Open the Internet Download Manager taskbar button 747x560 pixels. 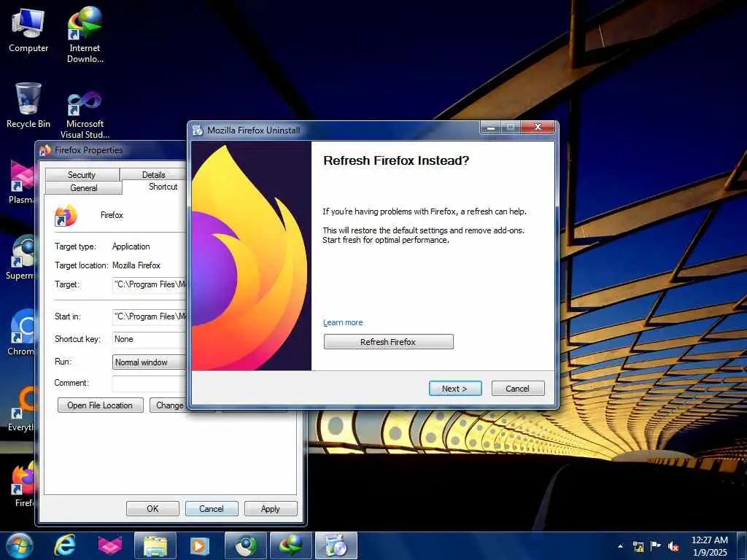tap(291, 545)
